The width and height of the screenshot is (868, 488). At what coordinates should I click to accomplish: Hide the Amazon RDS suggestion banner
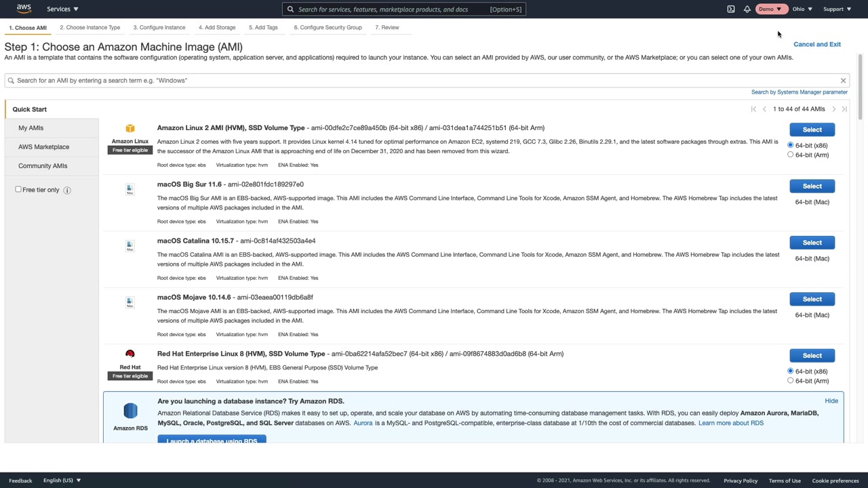831,401
